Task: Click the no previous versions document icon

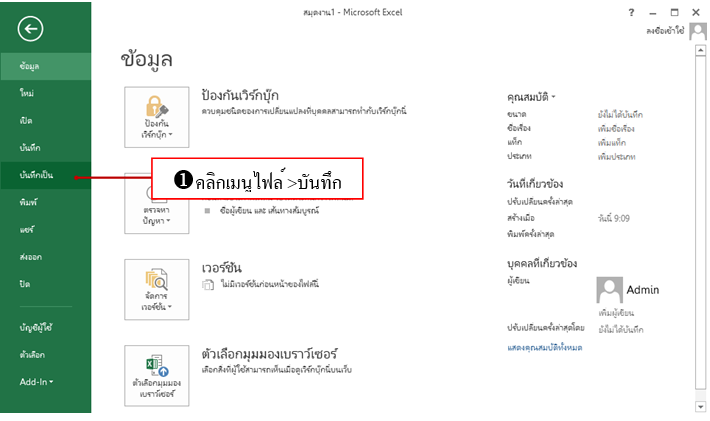Action: (208, 285)
